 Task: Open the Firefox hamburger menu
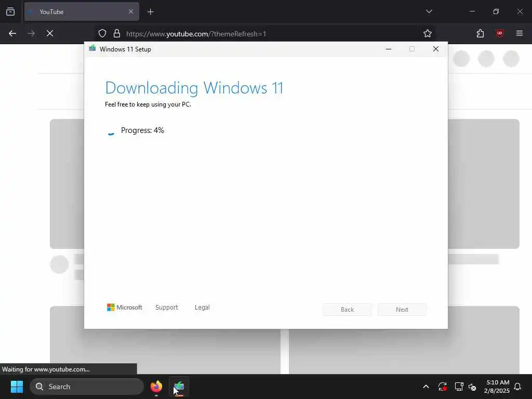pos(520,34)
